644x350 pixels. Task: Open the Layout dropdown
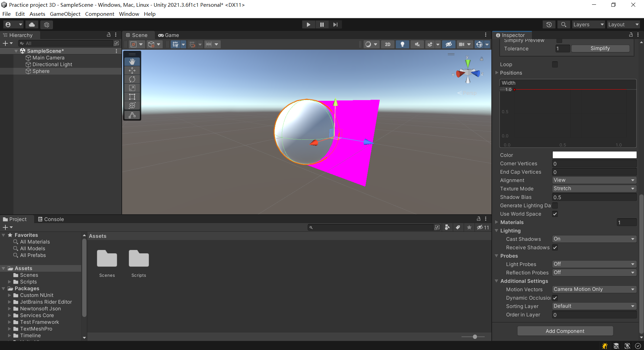(624, 25)
